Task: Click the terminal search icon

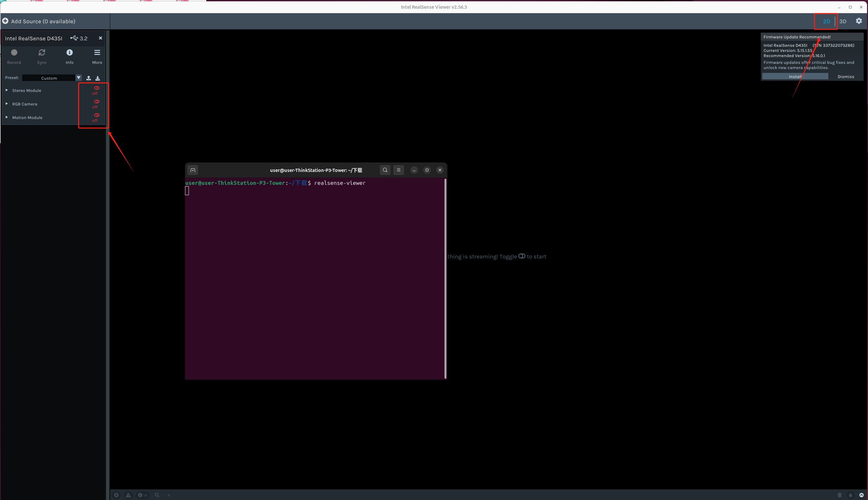Action: click(385, 170)
